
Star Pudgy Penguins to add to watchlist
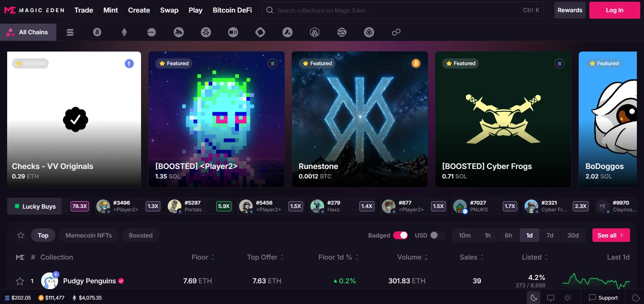click(20, 281)
